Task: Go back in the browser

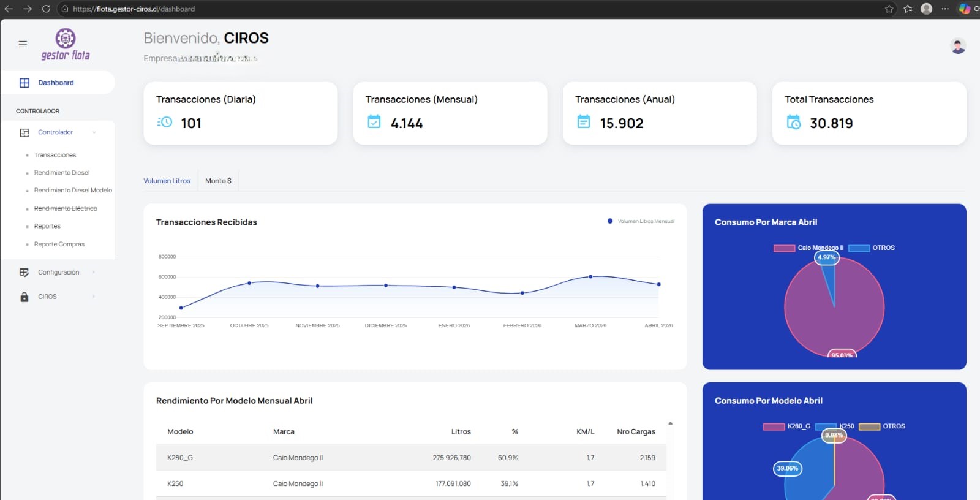Action: coord(9,9)
